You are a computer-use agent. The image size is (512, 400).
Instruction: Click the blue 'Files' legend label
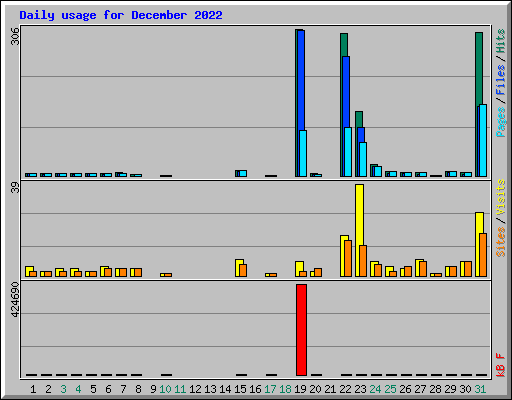coord(501,79)
